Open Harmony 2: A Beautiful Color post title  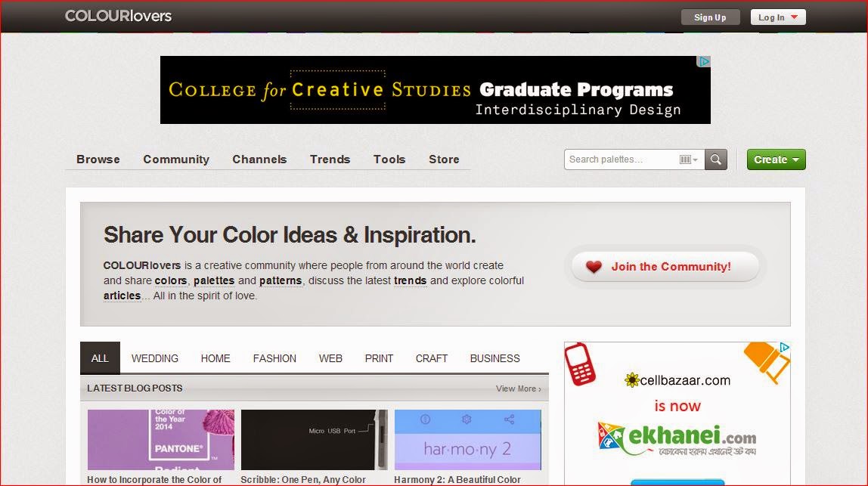pyautogui.click(x=457, y=479)
